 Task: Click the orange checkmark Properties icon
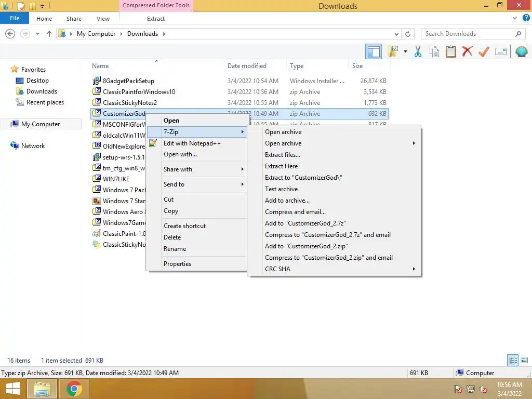[484, 51]
